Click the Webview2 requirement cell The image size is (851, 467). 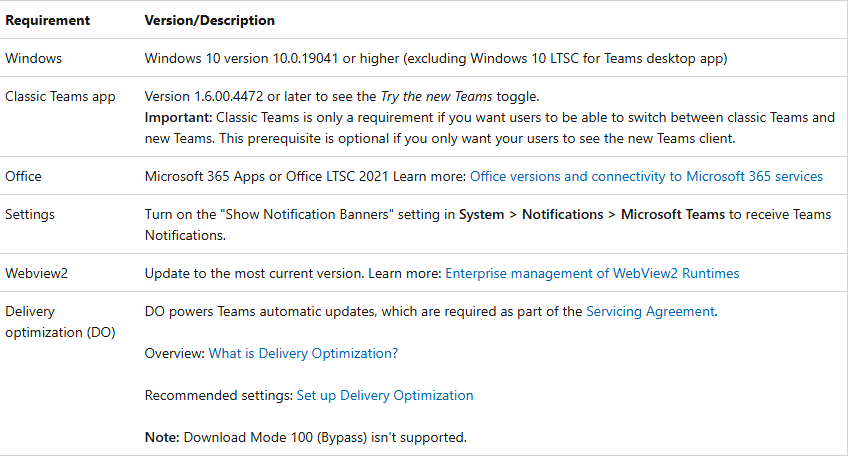36,273
